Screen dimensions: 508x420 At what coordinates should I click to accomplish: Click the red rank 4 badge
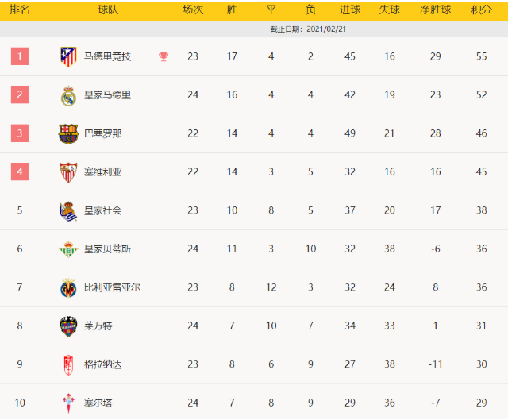point(20,171)
